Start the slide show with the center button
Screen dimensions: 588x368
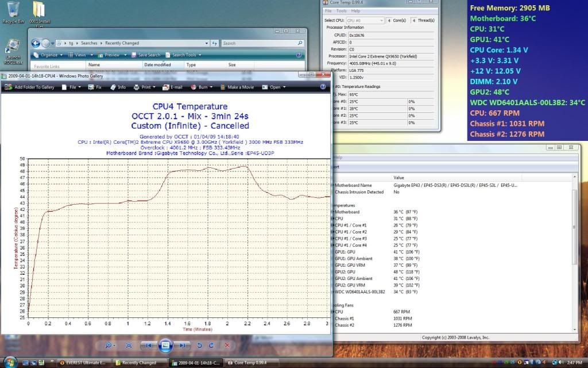click(165, 345)
